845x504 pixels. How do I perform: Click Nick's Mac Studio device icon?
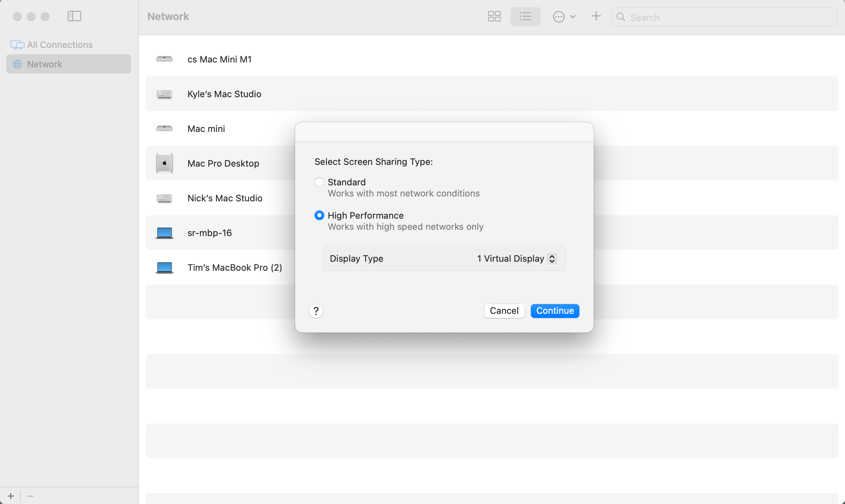pyautogui.click(x=164, y=198)
